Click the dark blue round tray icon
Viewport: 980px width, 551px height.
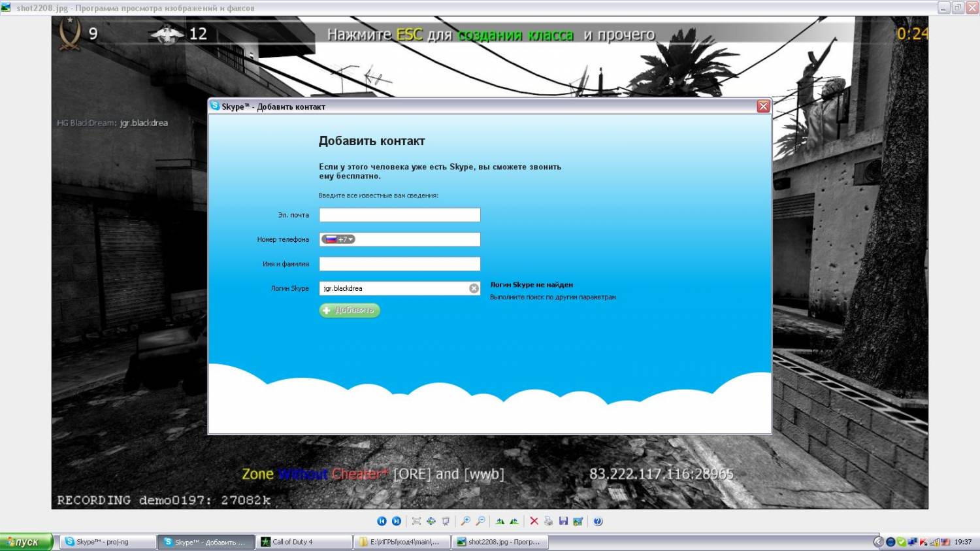890,542
